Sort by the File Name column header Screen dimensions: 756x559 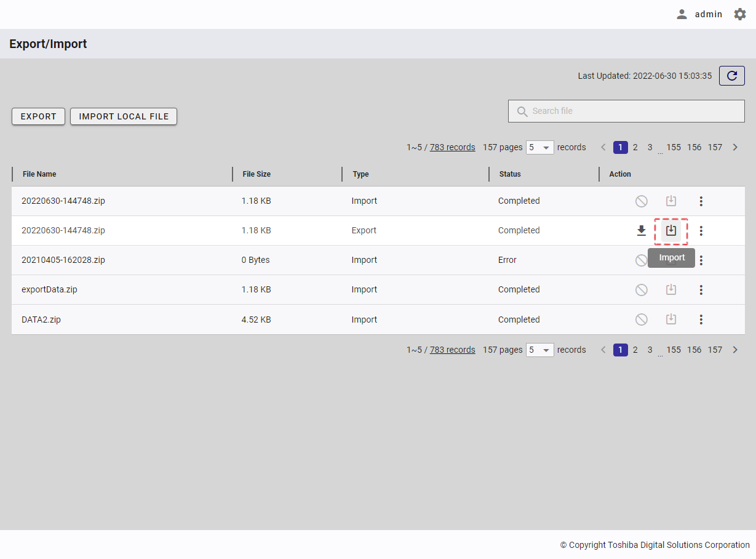[x=39, y=174]
